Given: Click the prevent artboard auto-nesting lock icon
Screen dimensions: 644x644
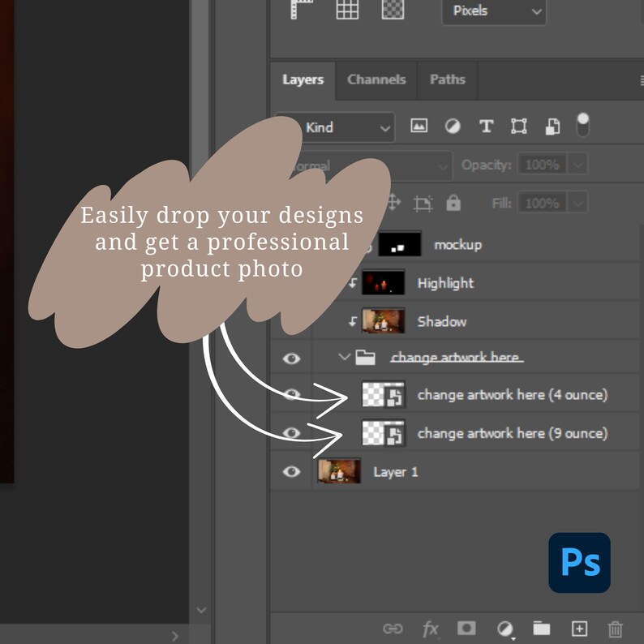Looking at the screenshot, I should tap(423, 204).
